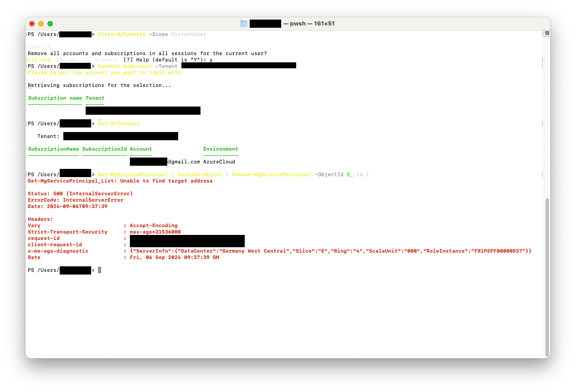This screenshot has width=576, height=392.
Task: Click the 'FR1PEPF00000D37' role instance value
Action: coord(499,251)
